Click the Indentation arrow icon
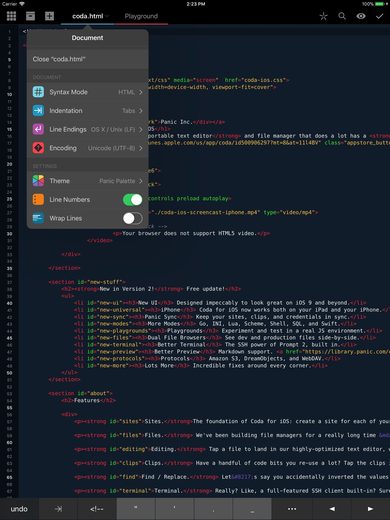 coord(38,110)
